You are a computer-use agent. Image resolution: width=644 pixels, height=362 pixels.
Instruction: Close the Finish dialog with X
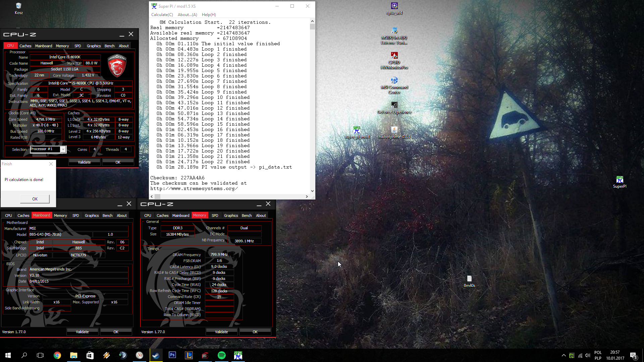click(x=51, y=164)
